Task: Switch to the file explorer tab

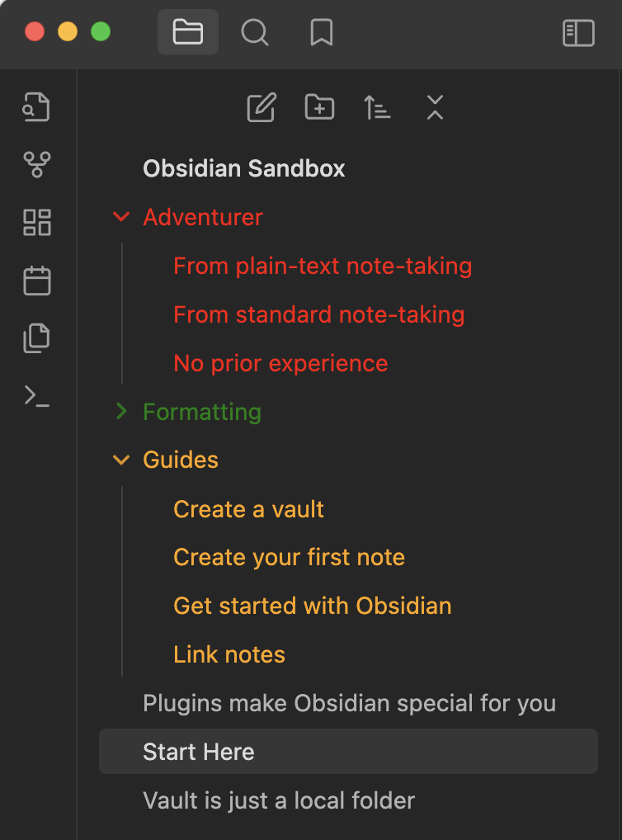Action: tap(188, 32)
